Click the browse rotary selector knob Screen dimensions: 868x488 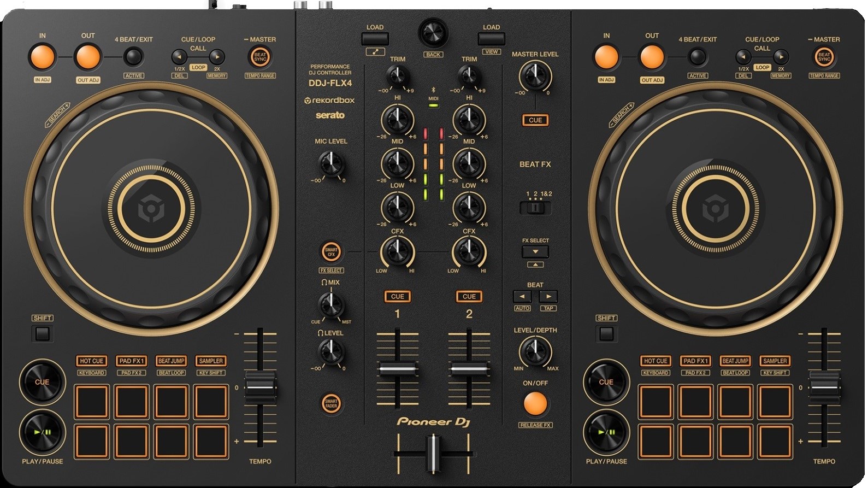433,33
